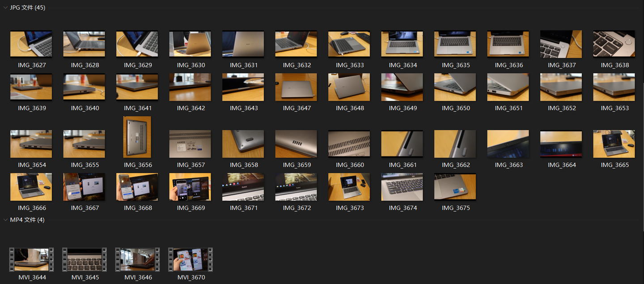Select the IMG_3661 thumbnail
Screen dimensions: 644x284
pos(402,144)
